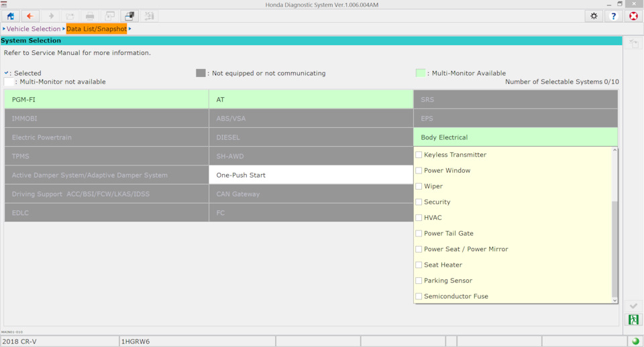644x347 pixels.
Task: Select the PGM-FI system
Action: [x=107, y=99]
